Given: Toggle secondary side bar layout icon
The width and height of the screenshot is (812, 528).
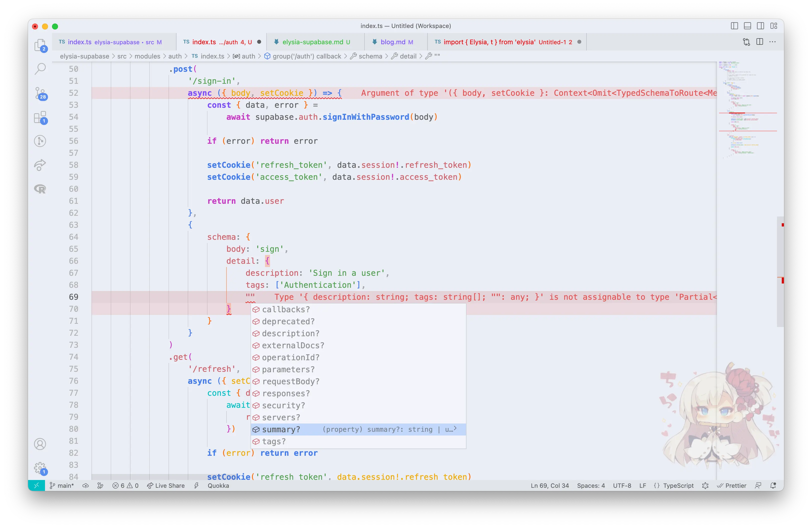Looking at the screenshot, I should coord(760,26).
